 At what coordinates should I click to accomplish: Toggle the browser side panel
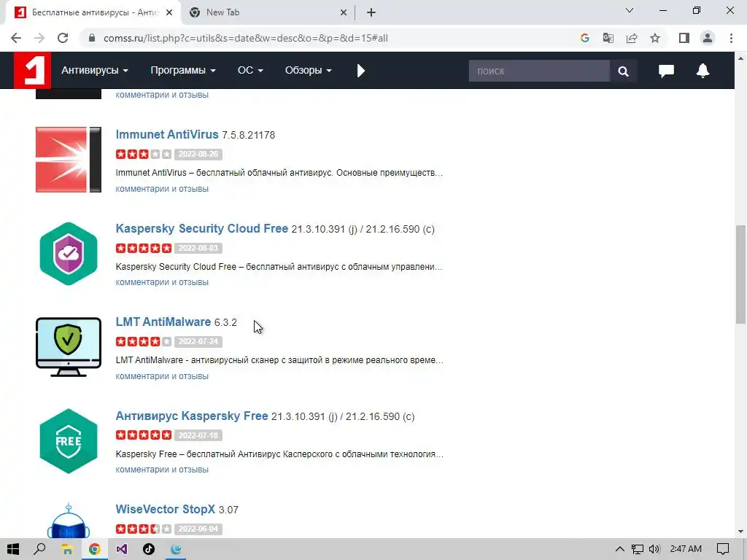tap(684, 38)
